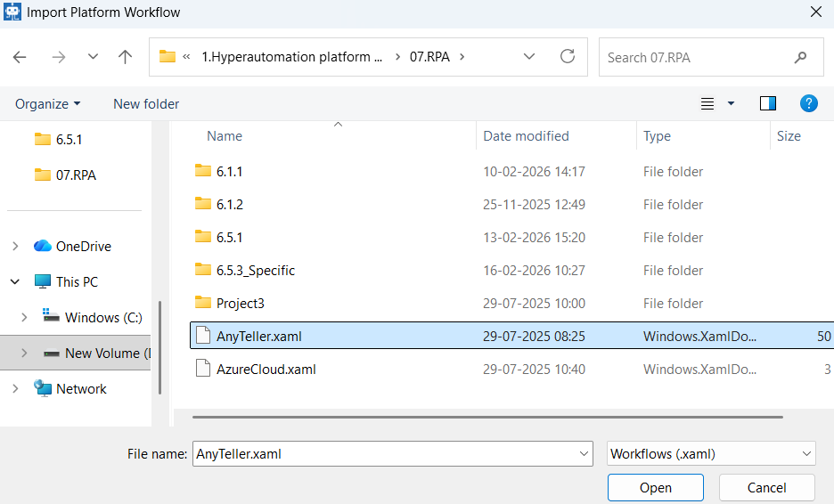The width and height of the screenshot is (834, 504).
Task: Click the search magnifier icon
Action: 800,57
